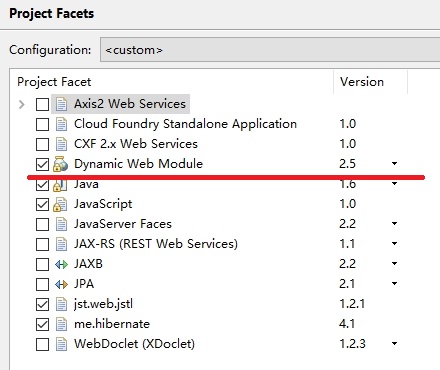Select the Axis2 Web Services row label
440x370 pixels.
tap(130, 104)
